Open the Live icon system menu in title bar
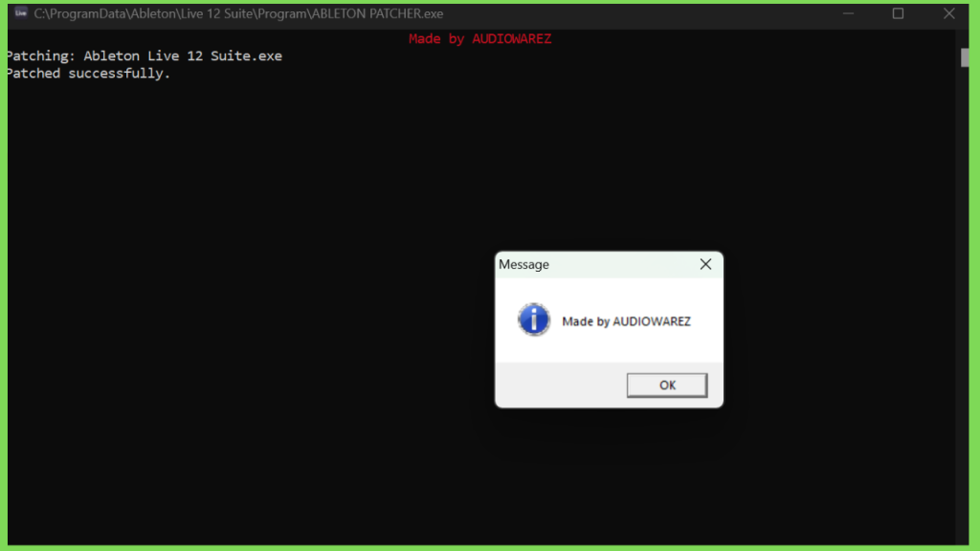The image size is (980, 551). 21,13
